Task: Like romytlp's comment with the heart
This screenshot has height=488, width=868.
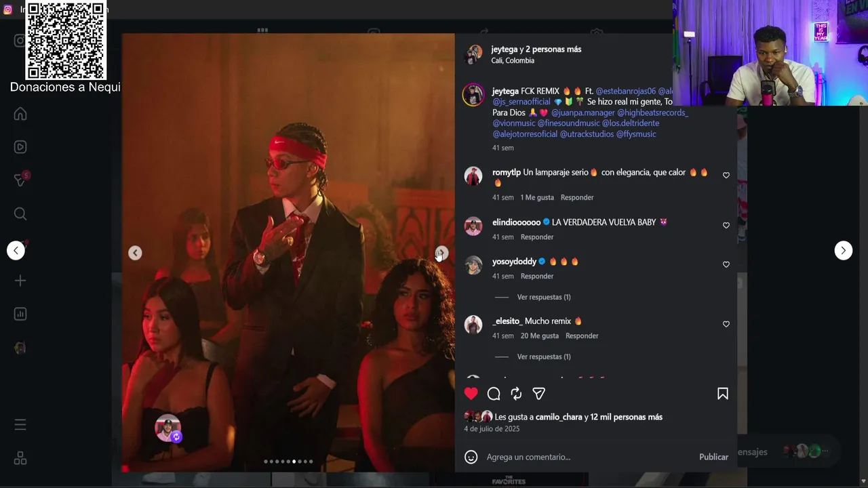Action: (x=726, y=176)
